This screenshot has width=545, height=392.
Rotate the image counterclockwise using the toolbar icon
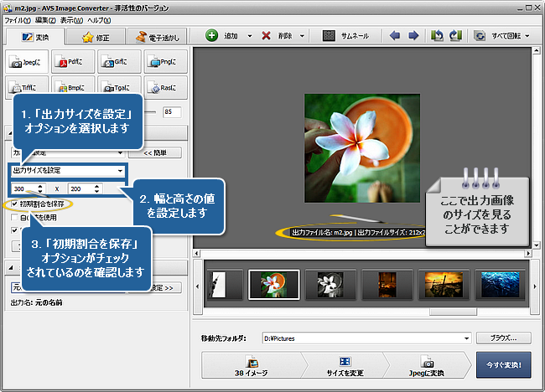[436, 37]
